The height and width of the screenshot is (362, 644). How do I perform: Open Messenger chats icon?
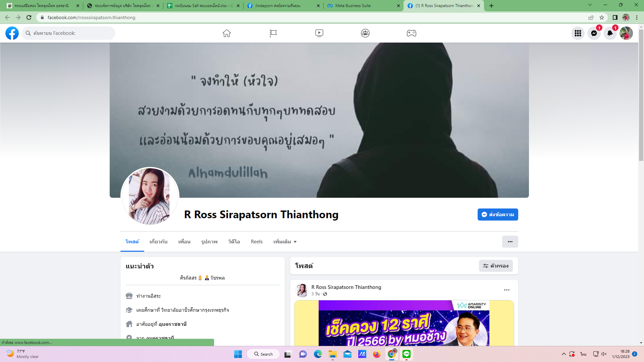[x=594, y=33]
